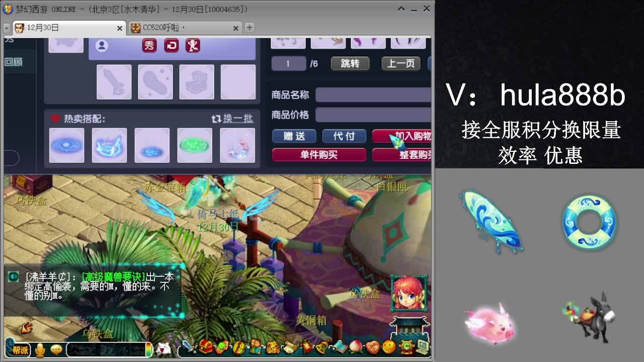
Task: Click the 白银匣 box label
Action: 392,187
